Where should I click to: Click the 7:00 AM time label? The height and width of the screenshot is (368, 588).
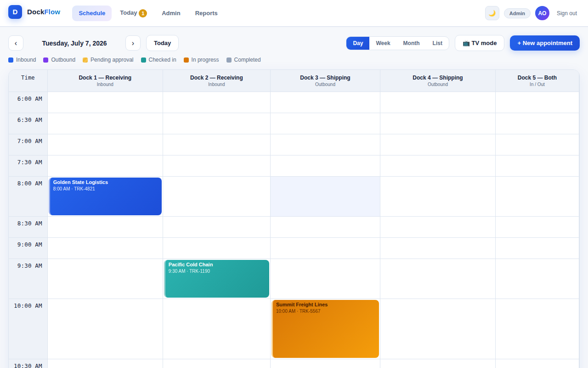tap(30, 141)
